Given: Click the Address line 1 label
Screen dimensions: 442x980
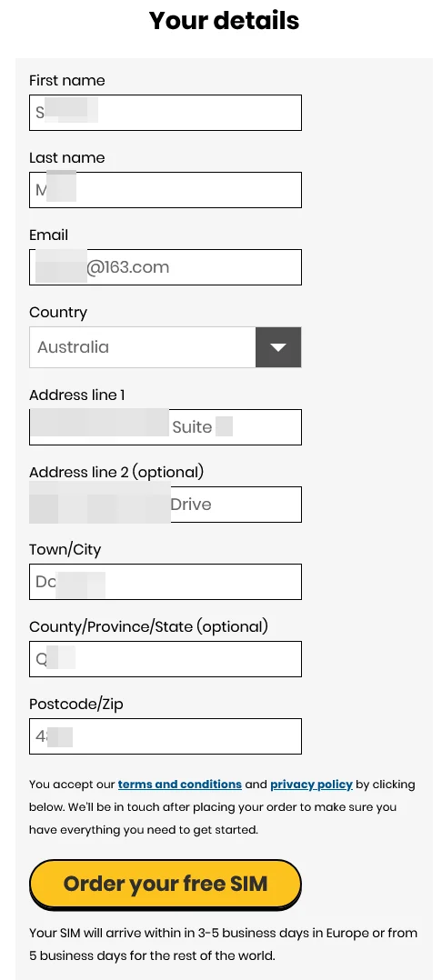Looking at the screenshot, I should point(77,395).
